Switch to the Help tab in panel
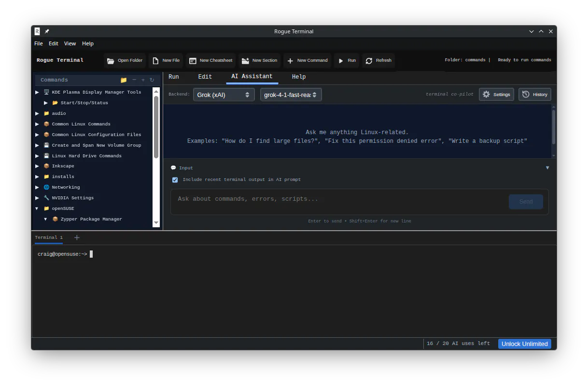588x387 pixels. pos(299,77)
